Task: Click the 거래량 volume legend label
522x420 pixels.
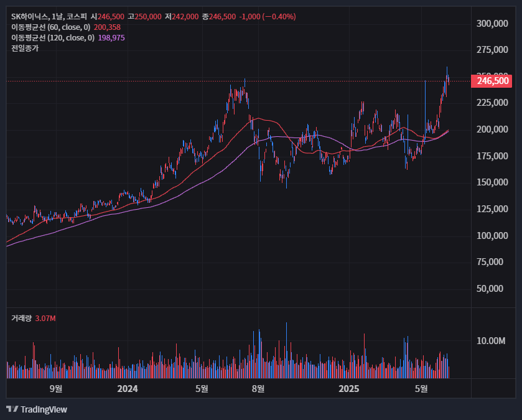Action: (x=21, y=319)
